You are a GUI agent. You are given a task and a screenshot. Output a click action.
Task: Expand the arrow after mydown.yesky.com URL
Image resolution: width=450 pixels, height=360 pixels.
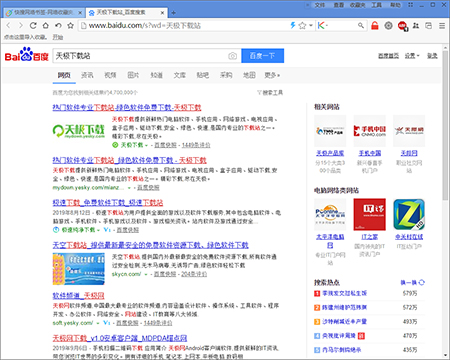(x=129, y=188)
